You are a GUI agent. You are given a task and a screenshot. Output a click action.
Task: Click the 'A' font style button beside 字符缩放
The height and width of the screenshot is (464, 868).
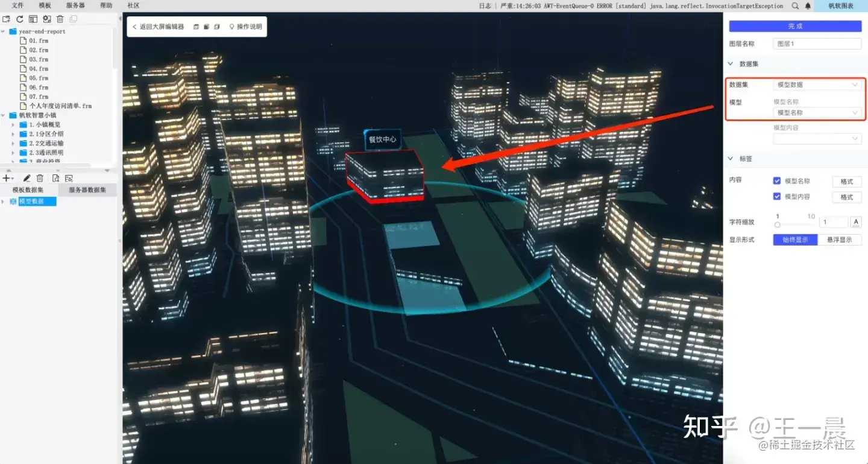pyautogui.click(x=856, y=222)
